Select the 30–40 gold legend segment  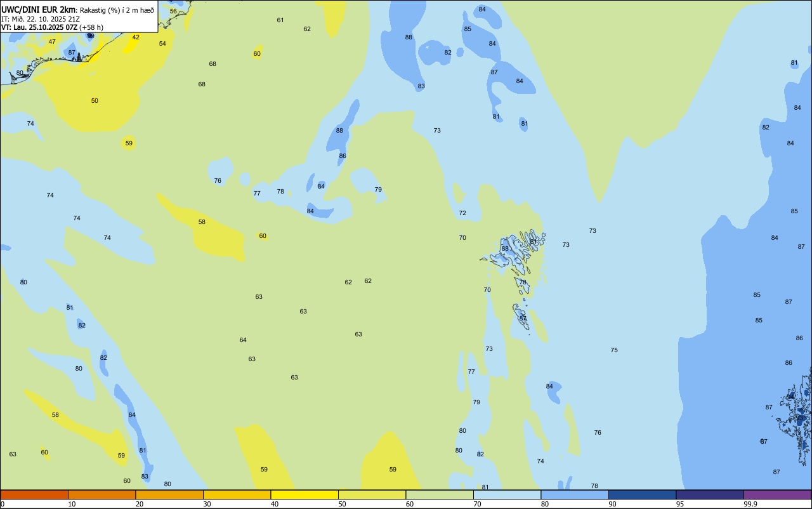click(x=237, y=494)
